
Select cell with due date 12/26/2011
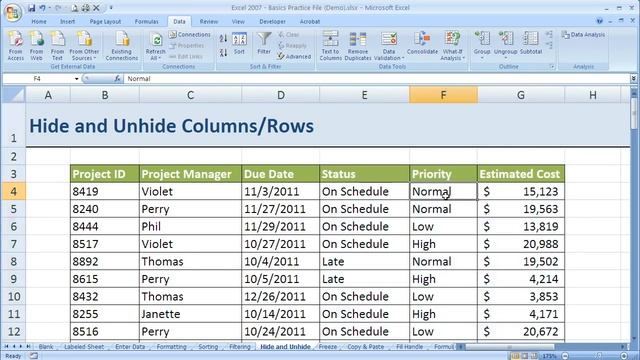(280, 297)
